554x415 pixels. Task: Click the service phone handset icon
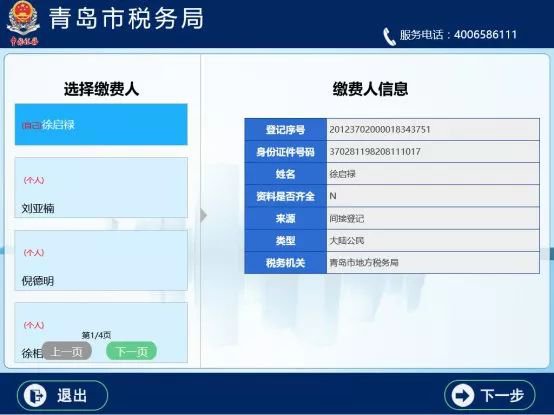(x=389, y=36)
